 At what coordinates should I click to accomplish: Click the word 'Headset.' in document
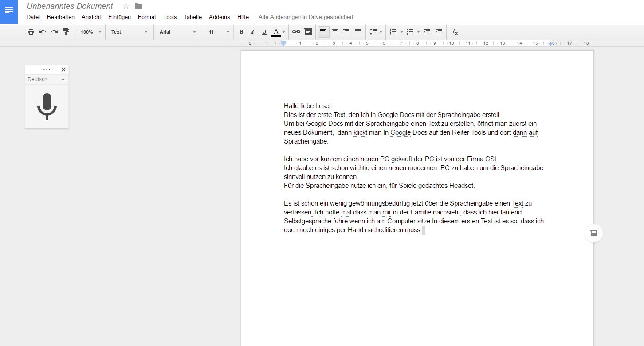462,186
